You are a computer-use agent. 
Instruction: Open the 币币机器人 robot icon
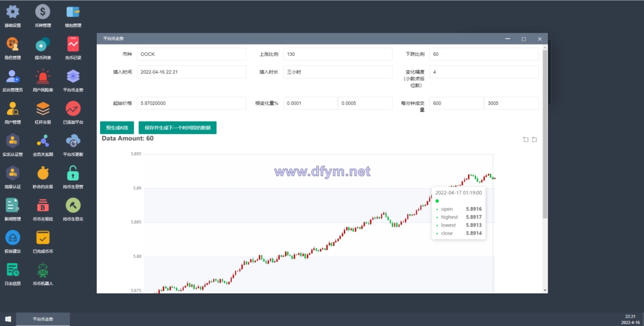(x=43, y=270)
